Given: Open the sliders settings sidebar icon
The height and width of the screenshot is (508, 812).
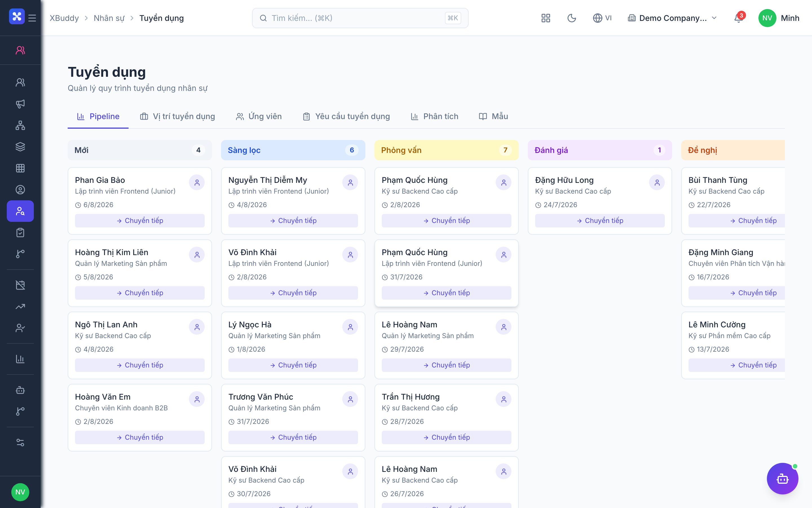Looking at the screenshot, I should [x=21, y=443].
